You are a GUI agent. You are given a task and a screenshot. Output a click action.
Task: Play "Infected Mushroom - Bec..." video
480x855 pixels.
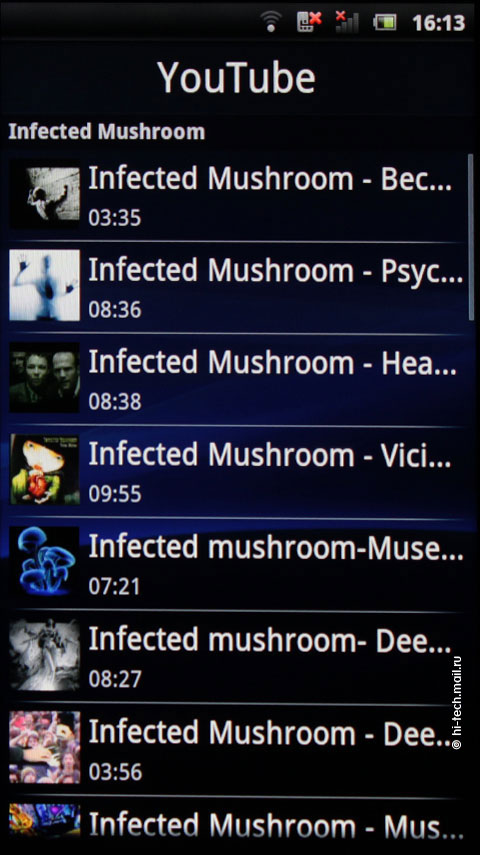[x=238, y=195]
